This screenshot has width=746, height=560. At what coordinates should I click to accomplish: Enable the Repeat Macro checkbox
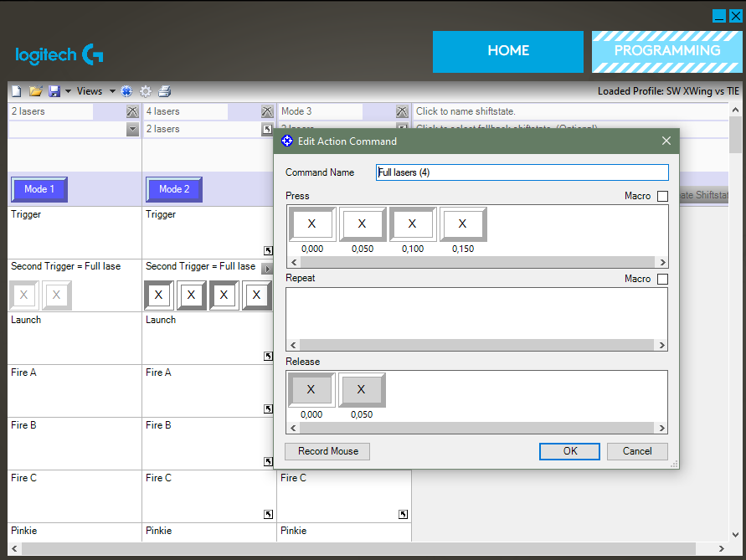click(662, 279)
